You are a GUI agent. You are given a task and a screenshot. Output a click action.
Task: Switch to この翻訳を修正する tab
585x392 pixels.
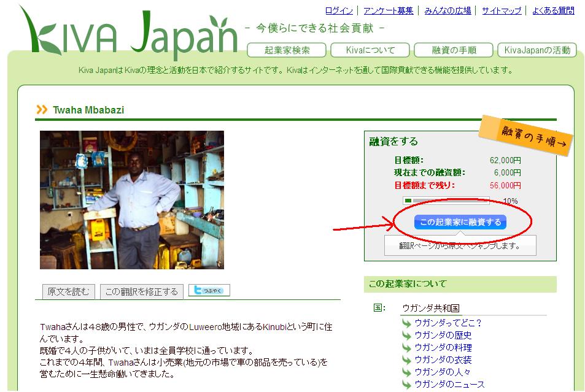pos(141,291)
